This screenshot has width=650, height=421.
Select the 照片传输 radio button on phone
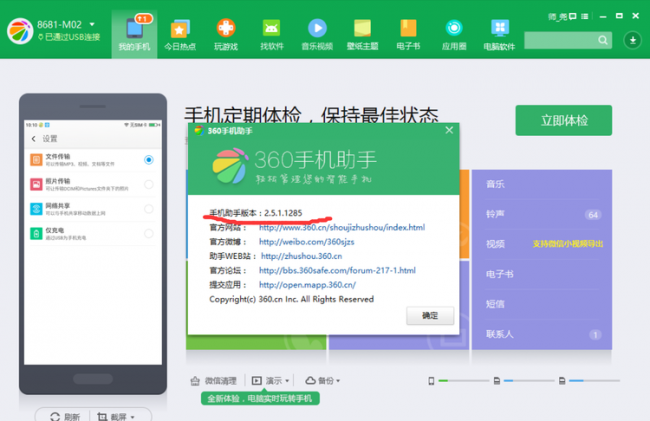click(149, 184)
